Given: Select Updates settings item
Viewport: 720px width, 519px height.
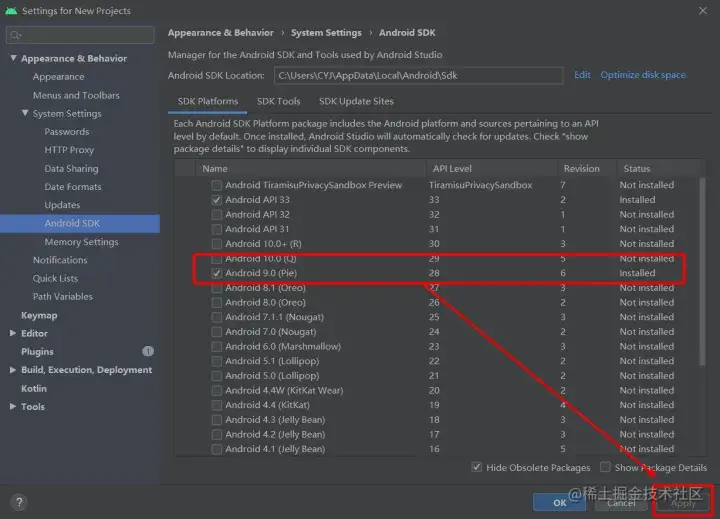Looking at the screenshot, I should (62, 205).
